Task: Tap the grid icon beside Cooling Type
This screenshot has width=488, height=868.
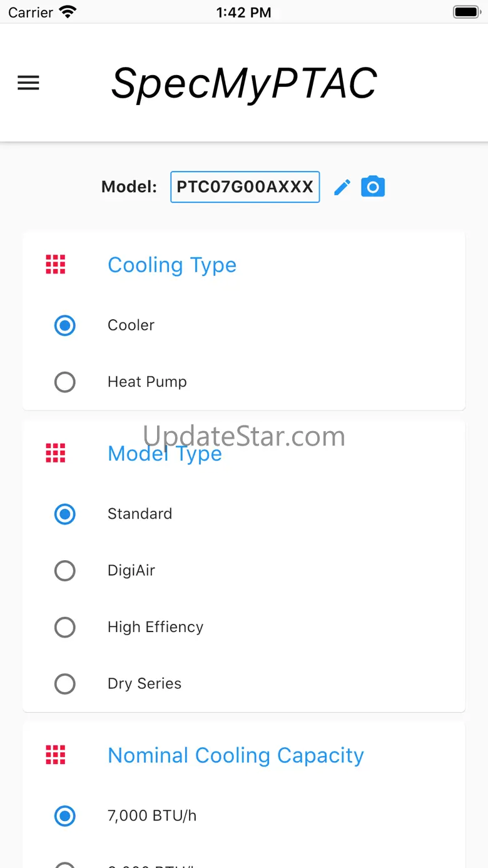Action: [56, 265]
